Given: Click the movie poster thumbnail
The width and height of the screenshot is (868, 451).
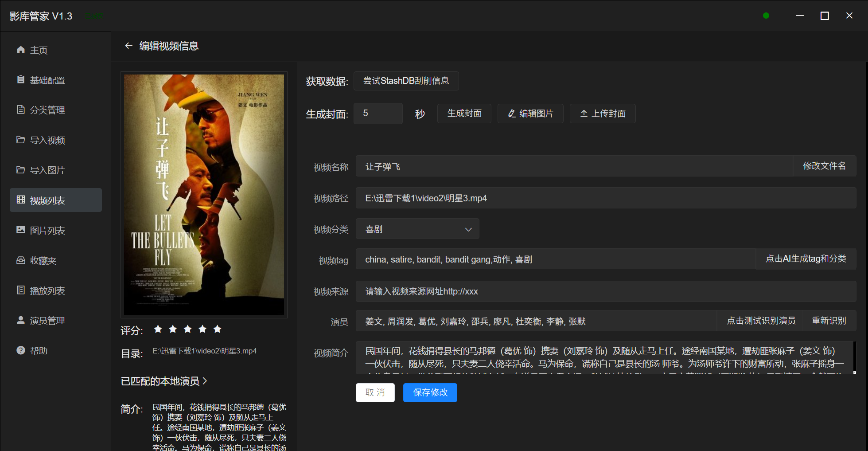Looking at the screenshot, I should click(x=204, y=195).
